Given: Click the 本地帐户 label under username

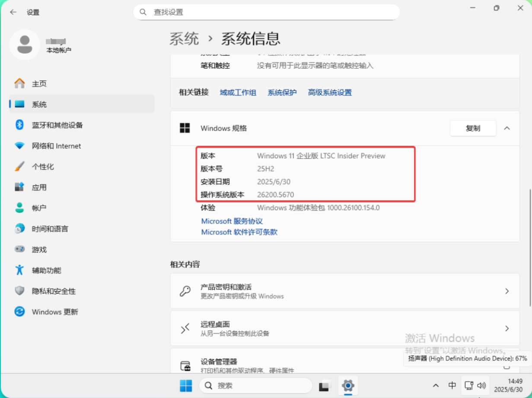Looking at the screenshot, I should 59,51.
